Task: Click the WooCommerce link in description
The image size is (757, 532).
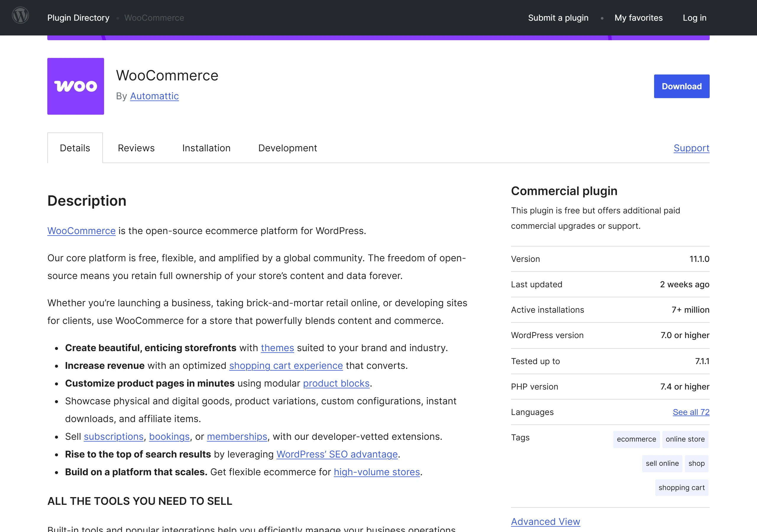Action: point(81,231)
